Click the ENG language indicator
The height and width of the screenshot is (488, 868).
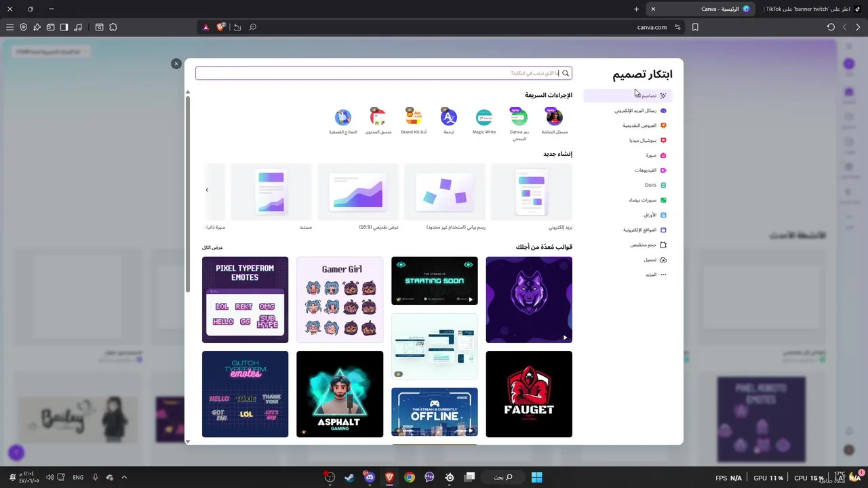[x=78, y=477]
